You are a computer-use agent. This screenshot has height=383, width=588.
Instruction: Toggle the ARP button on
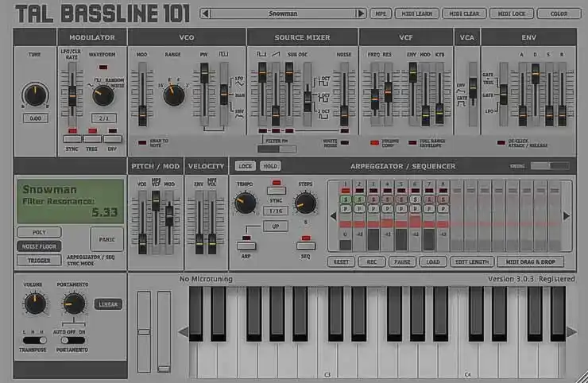246,246
